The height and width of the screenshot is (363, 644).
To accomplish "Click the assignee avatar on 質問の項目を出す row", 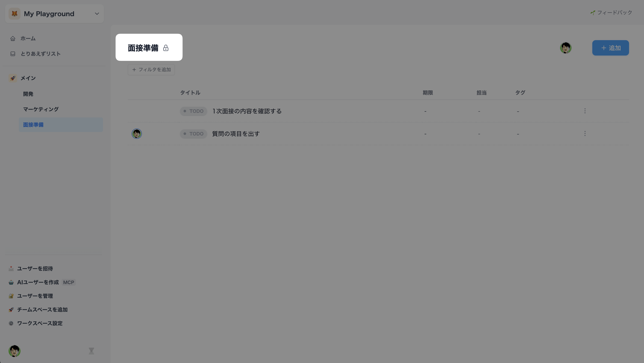I will point(137,134).
